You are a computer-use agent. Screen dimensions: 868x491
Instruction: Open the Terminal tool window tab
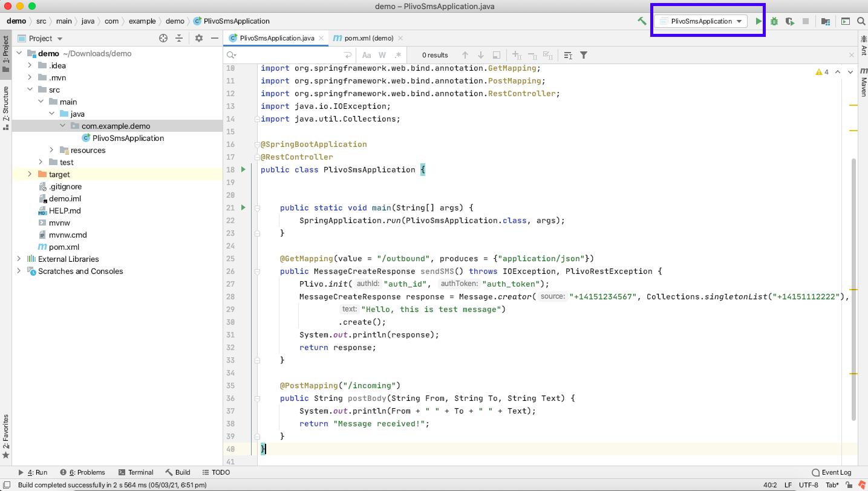coord(136,472)
